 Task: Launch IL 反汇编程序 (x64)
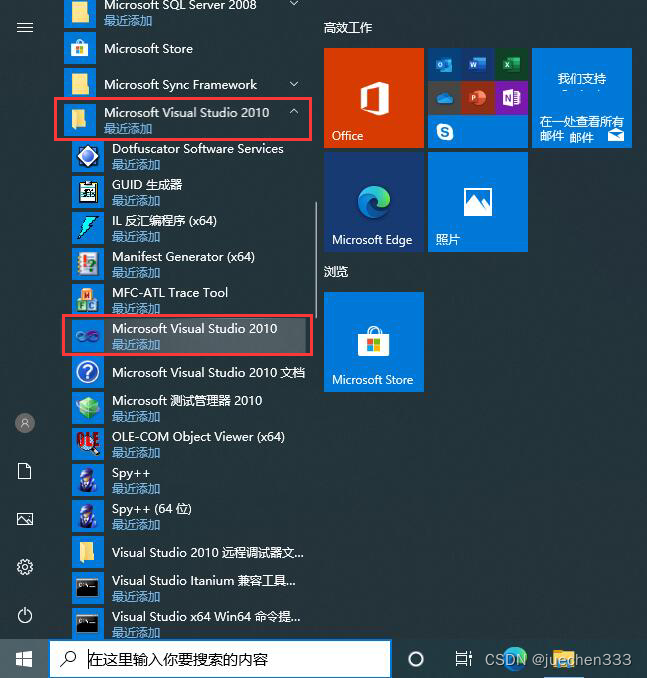[x=190, y=228]
